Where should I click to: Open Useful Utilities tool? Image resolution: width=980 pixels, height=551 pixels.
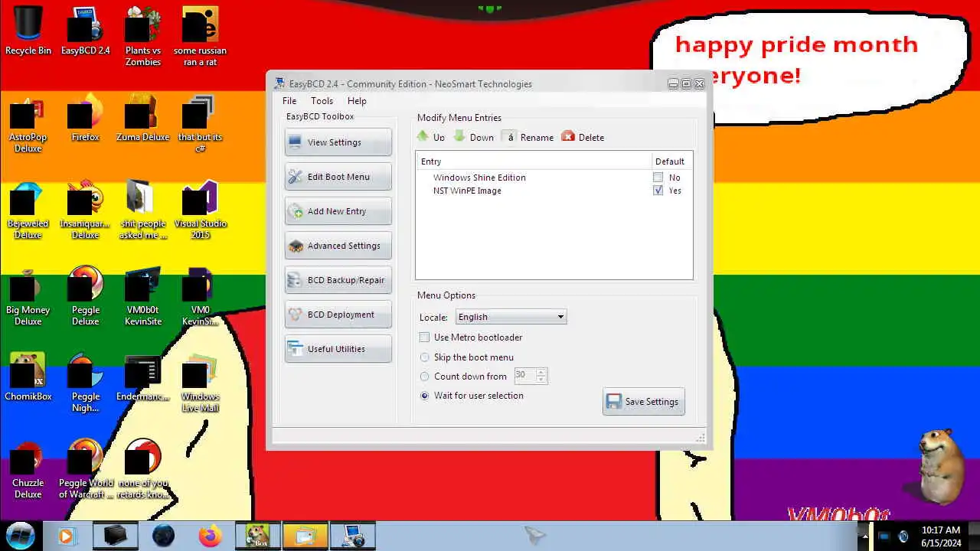pos(338,349)
